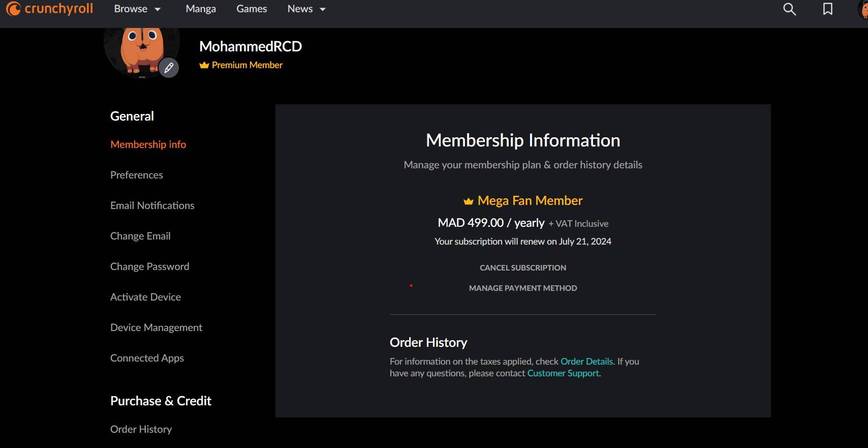The width and height of the screenshot is (868, 448).
Task: Click the pencil edit avatar icon
Action: click(x=169, y=68)
